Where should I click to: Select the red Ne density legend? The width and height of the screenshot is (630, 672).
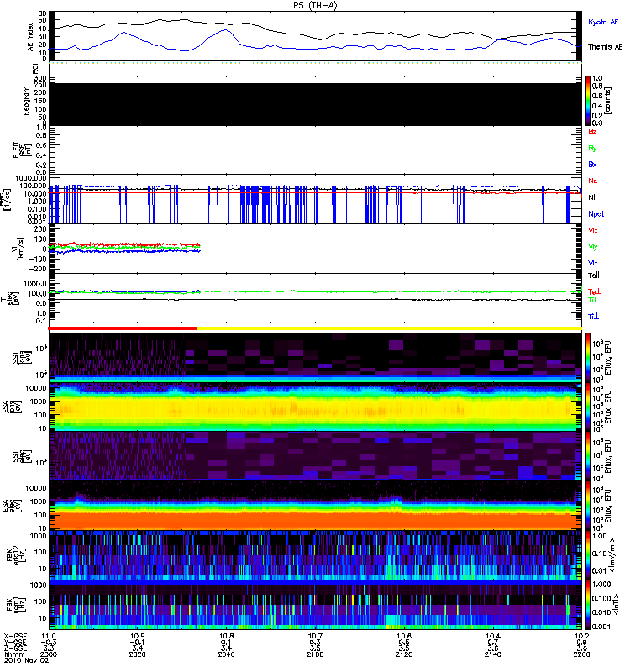592,181
